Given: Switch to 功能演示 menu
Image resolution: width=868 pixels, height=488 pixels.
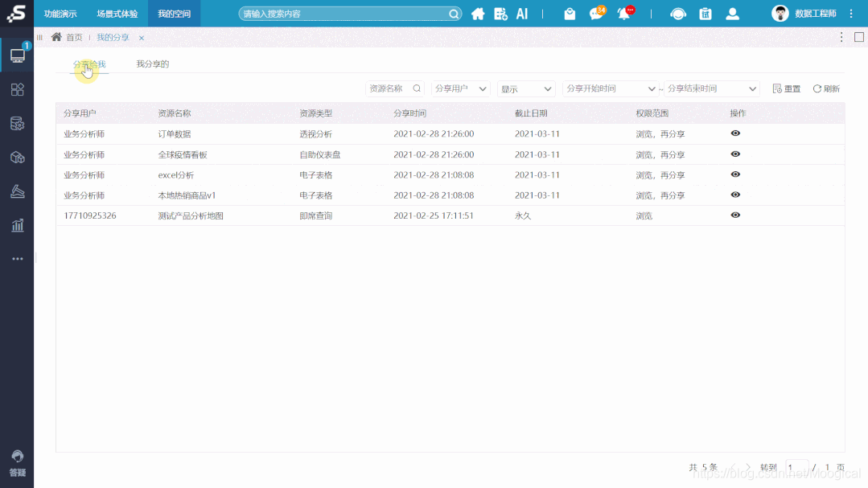Looking at the screenshot, I should [60, 14].
